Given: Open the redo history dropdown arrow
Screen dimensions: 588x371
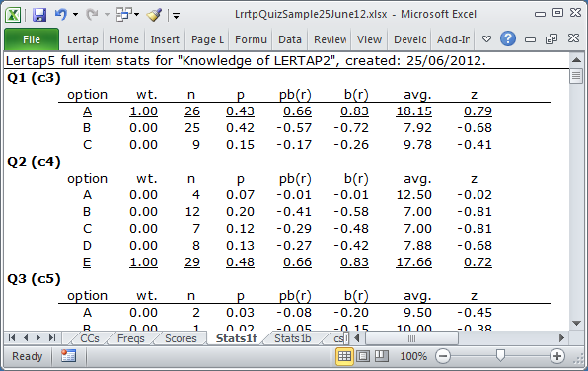Looking at the screenshot, I should pos(107,15).
